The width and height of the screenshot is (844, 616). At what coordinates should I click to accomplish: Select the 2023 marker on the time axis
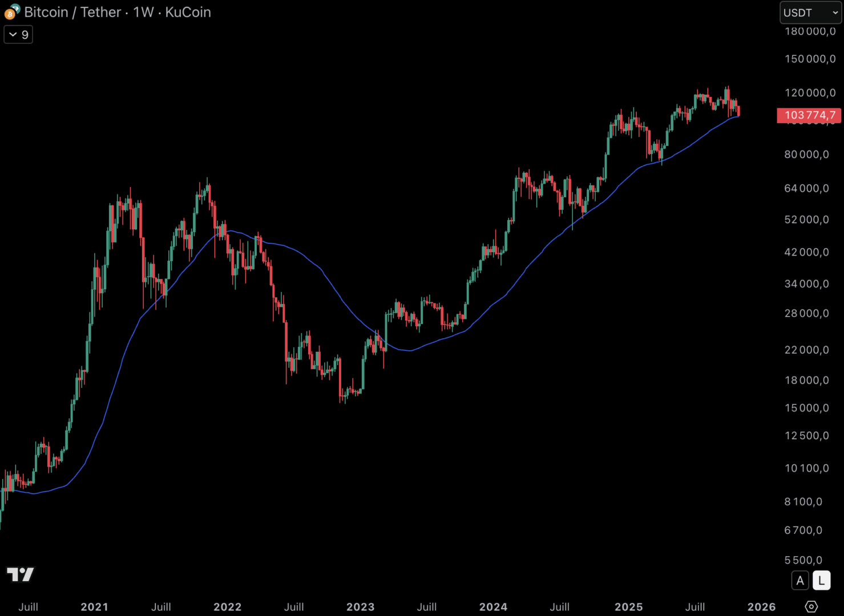click(x=360, y=607)
